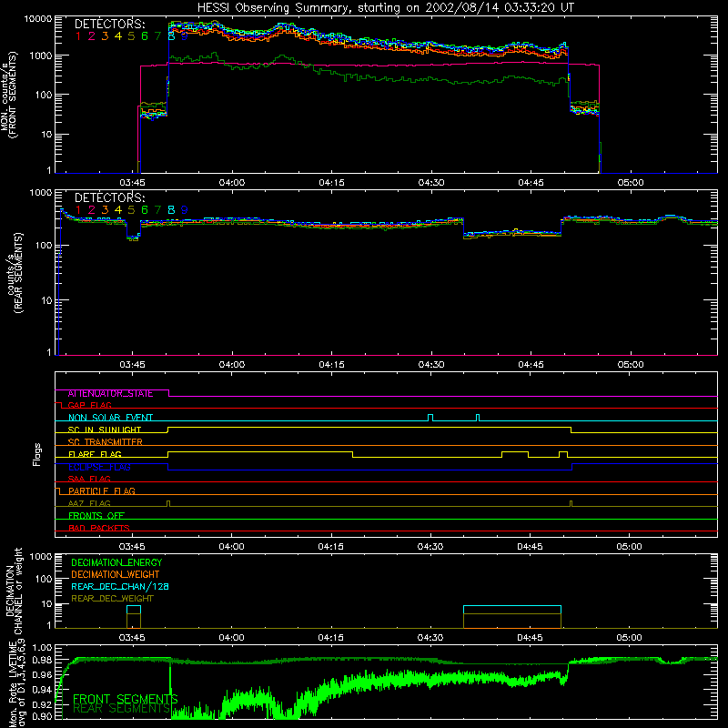The image size is (728, 728).
Task: Select cyan detector 8 in front segments legend
Action: pyautogui.click(x=171, y=36)
